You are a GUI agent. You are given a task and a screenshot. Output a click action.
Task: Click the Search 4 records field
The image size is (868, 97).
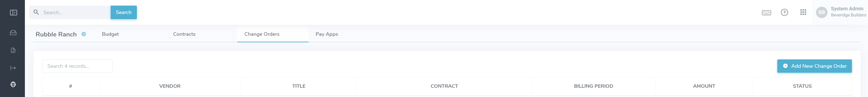point(77,66)
